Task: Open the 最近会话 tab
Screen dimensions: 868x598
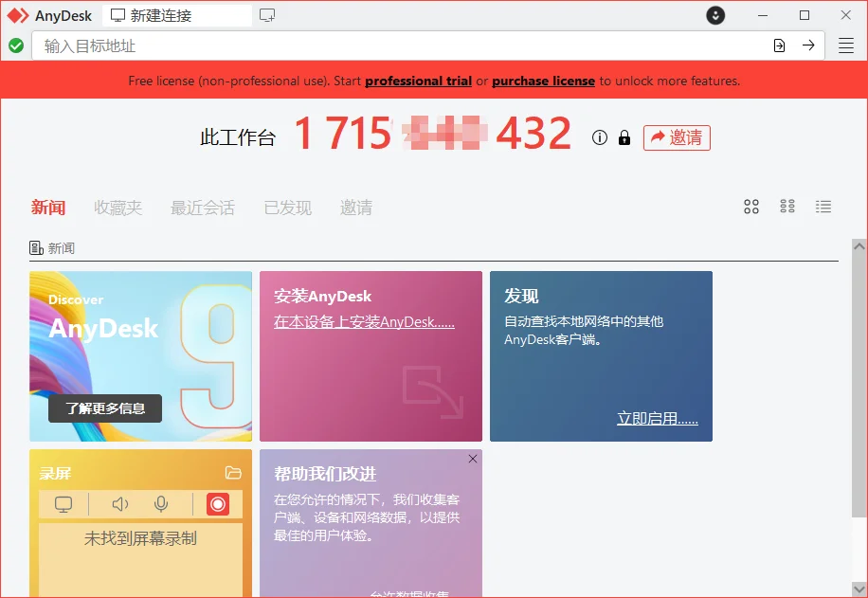Action: click(x=203, y=208)
